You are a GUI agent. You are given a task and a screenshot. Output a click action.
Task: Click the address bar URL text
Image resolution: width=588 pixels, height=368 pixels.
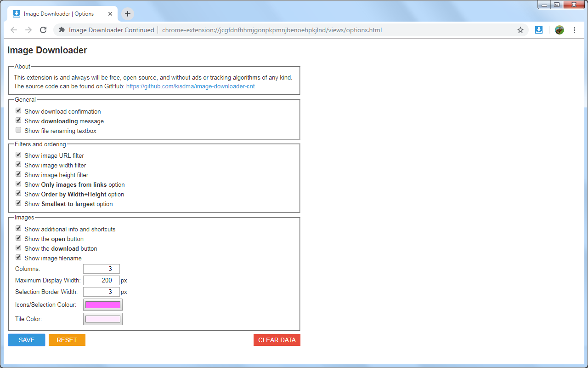[272, 30]
